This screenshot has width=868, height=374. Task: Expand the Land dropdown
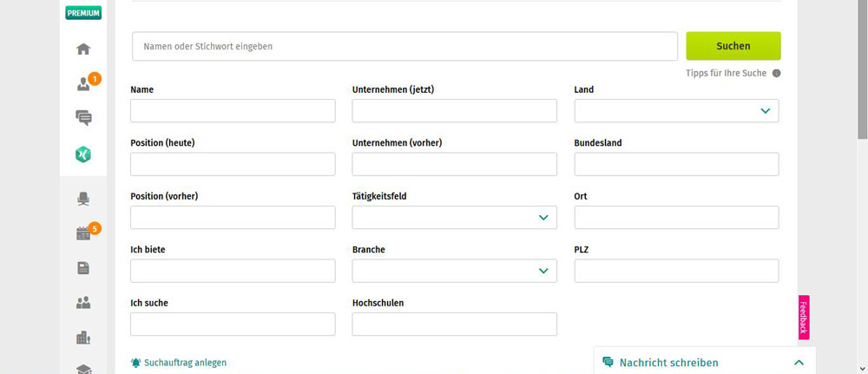(676, 111)
